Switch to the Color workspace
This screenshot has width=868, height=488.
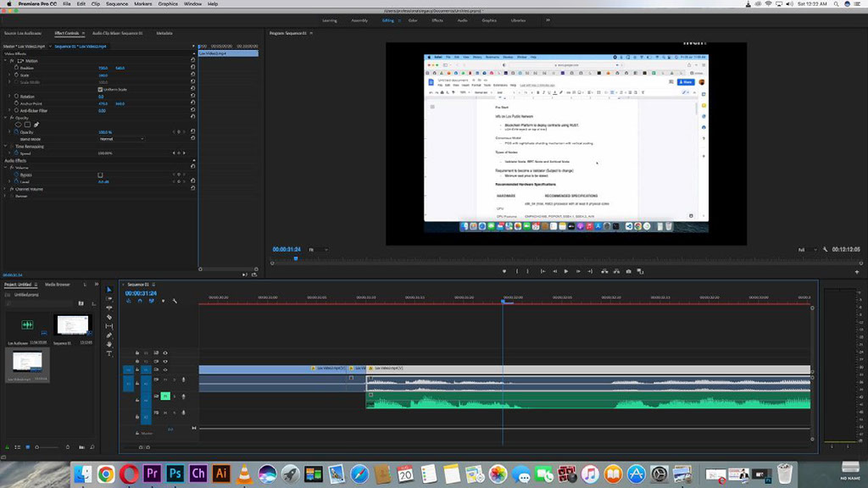tap(413, 19)
